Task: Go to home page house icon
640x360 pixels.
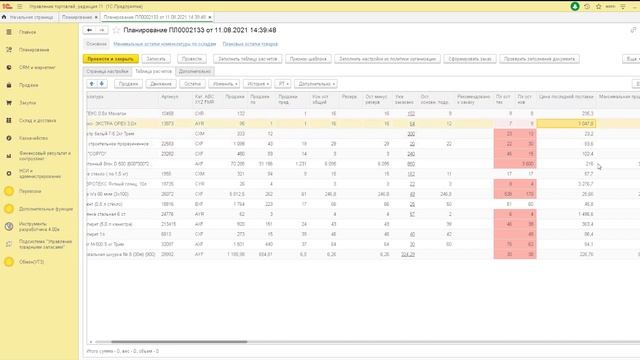Action: tap(4, 17)
